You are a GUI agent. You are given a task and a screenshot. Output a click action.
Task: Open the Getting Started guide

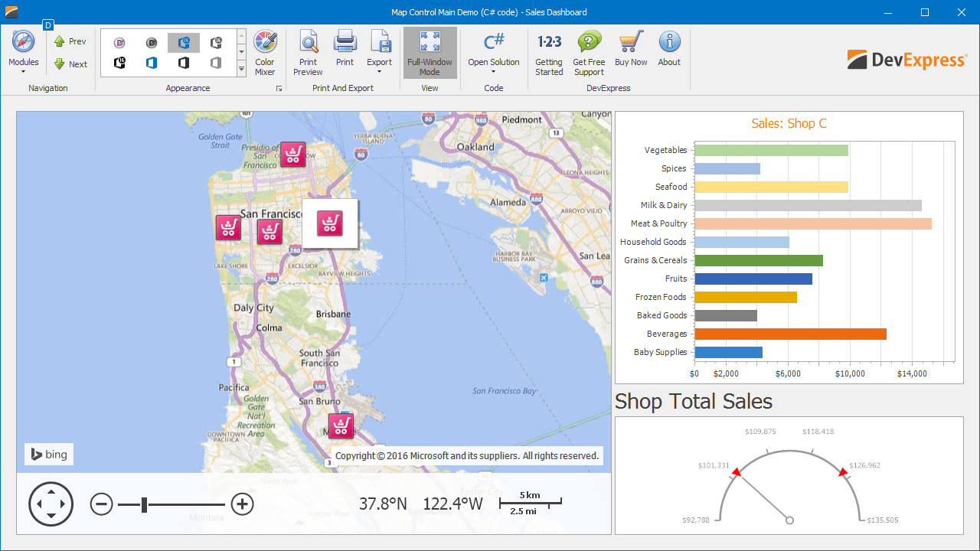click(x=549, y=53)
